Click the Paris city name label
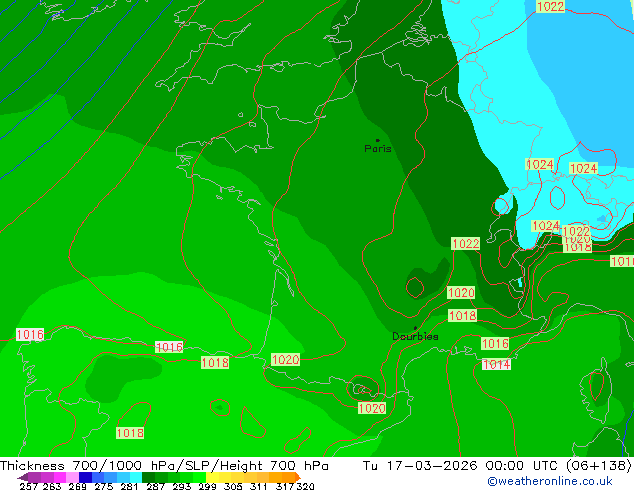The width and height of the screenshot is (634, 490). coord(378,148)
